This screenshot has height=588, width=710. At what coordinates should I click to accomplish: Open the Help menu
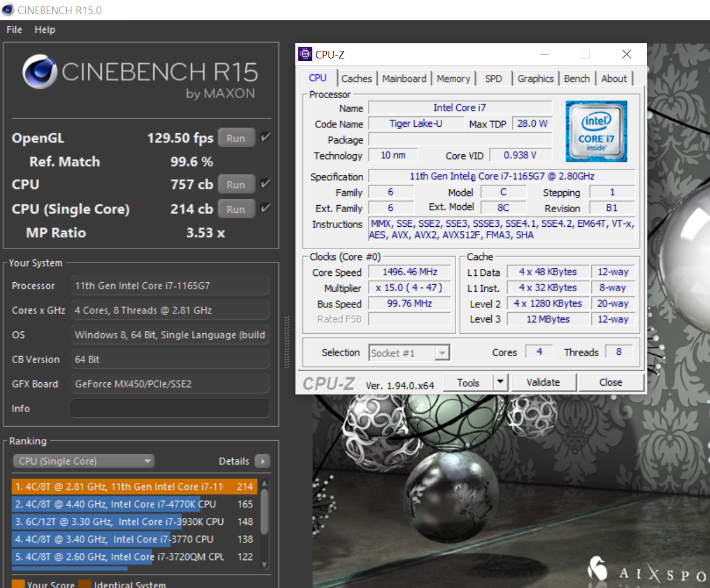pos(44,30)
